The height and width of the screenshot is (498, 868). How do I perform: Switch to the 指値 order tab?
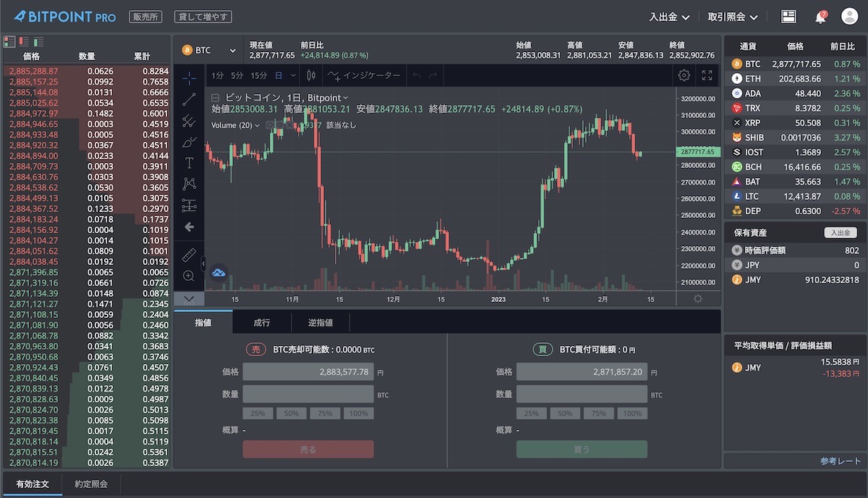[203, 323]
